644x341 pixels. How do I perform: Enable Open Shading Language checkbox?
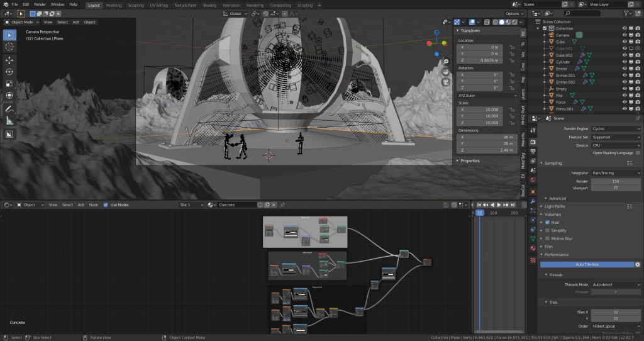pos(638,153)
